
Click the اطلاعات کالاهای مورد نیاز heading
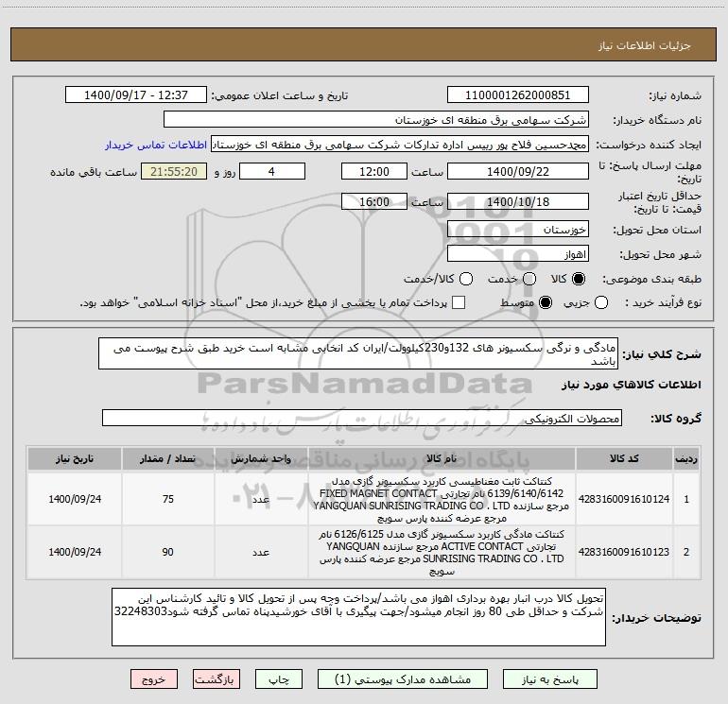click(x=631, y=385)
